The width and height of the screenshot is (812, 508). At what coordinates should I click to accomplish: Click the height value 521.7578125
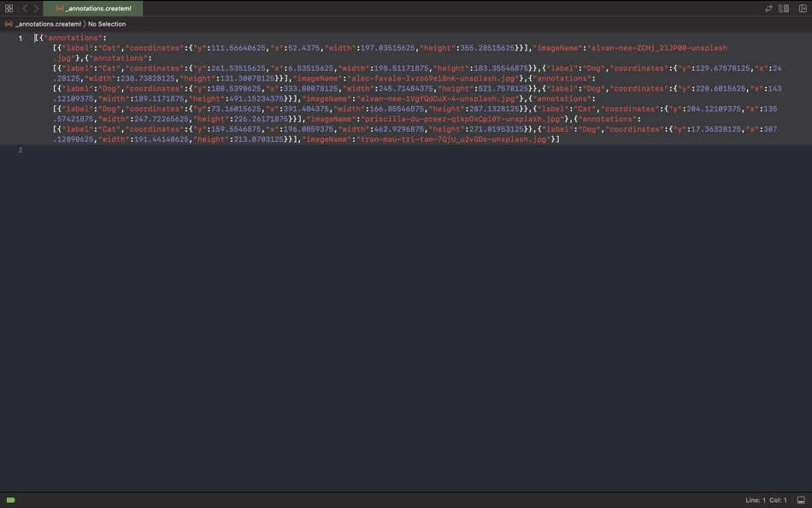[503, 89]
